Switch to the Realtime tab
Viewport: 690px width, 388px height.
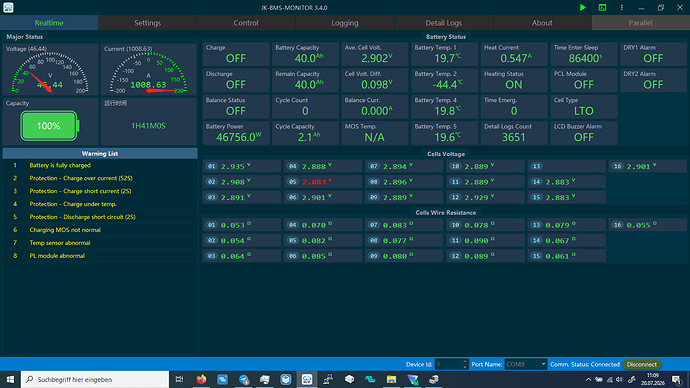click(x=49, y=23)
